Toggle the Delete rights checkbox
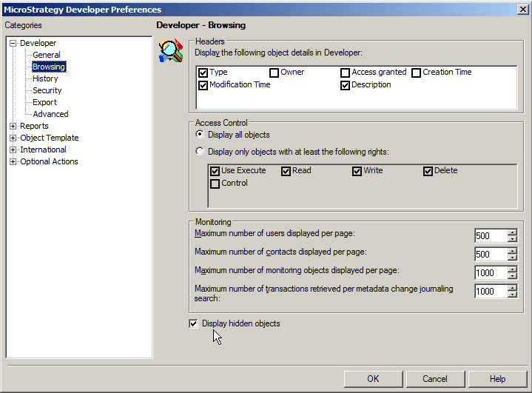Screen dimensions: 532x393 point(428,171)
